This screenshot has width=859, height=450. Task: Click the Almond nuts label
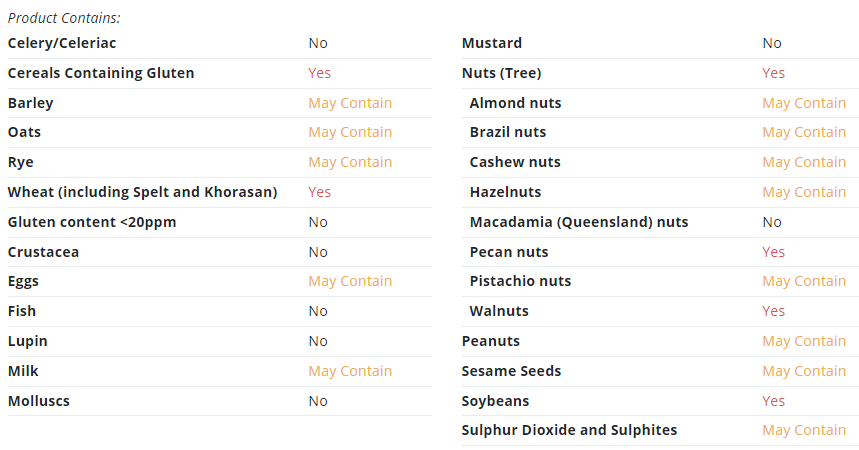pos(516,103)
